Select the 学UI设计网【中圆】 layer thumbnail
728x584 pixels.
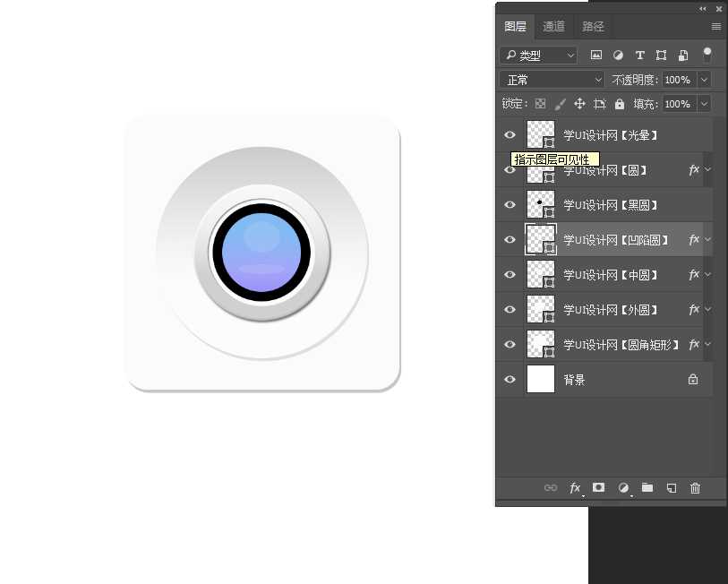[x=541, y=275]
